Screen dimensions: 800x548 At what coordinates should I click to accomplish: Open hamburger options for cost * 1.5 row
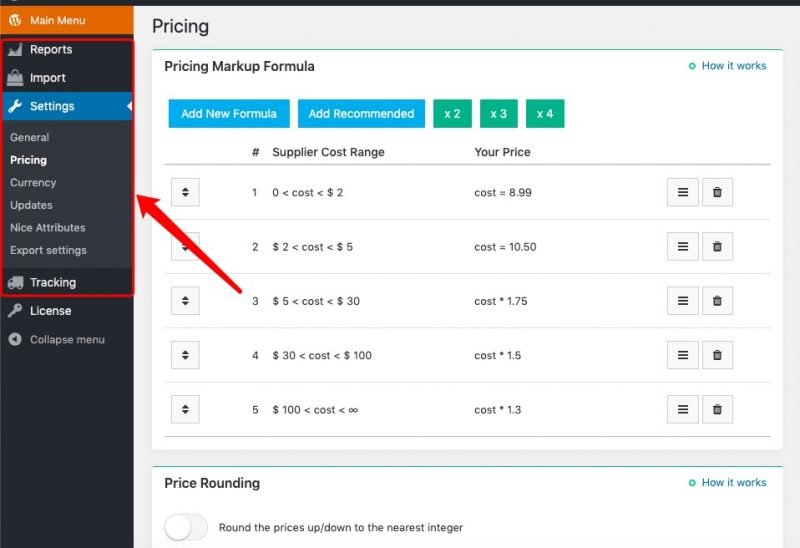click(683, 355)
